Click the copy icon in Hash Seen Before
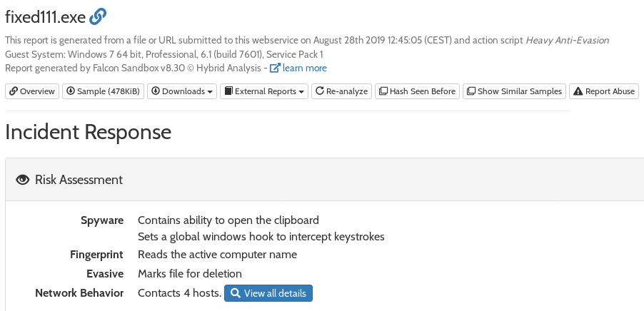Screen dimensions: 644x311 pyautogui.click(x=383, y=91)
